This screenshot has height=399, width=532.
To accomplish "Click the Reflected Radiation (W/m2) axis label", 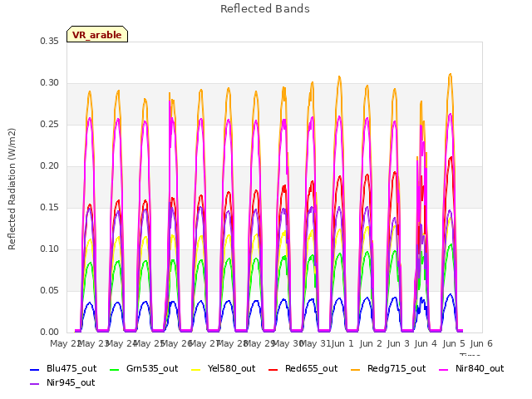I will [x=12, y=189].
